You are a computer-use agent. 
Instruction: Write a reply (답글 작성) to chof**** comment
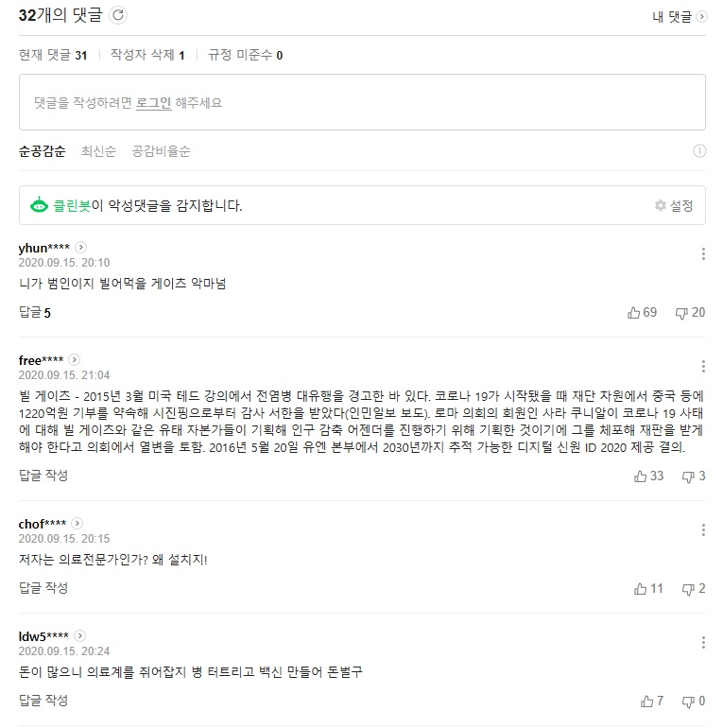point(43,588)
